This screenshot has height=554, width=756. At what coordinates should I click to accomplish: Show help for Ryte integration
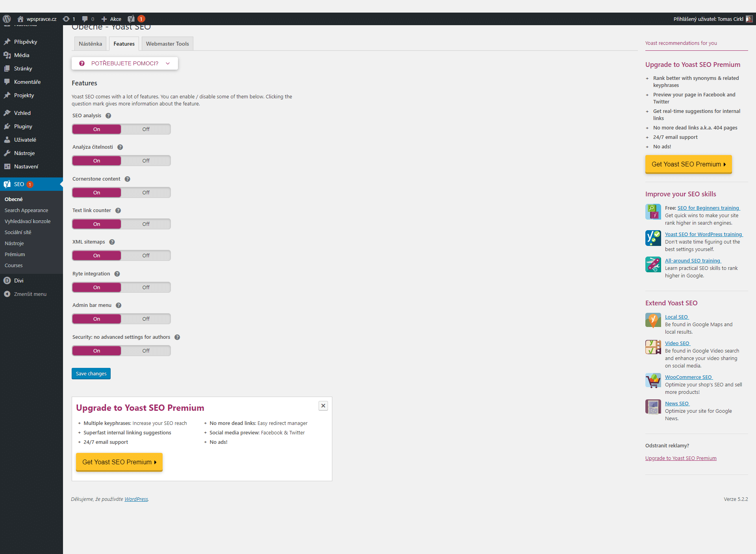(x=117, y=274)
